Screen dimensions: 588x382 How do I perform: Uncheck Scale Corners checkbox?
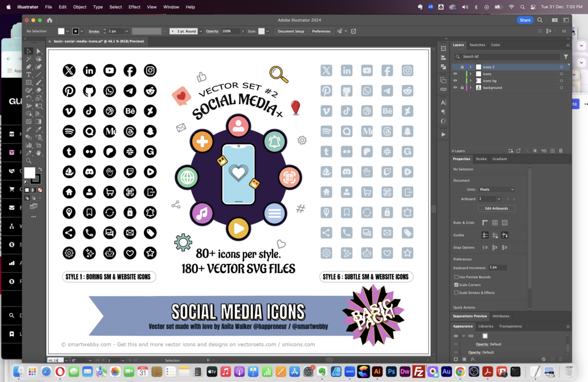[x=456, y=285]
